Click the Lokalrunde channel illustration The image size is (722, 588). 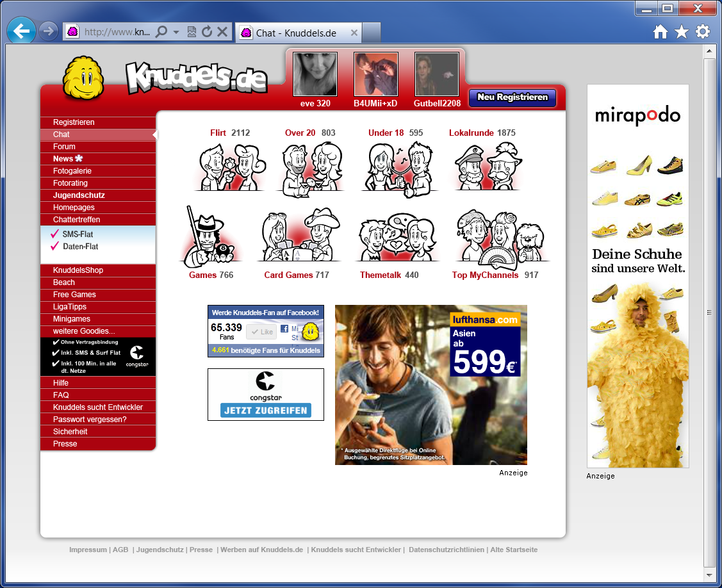coord(487,167)
